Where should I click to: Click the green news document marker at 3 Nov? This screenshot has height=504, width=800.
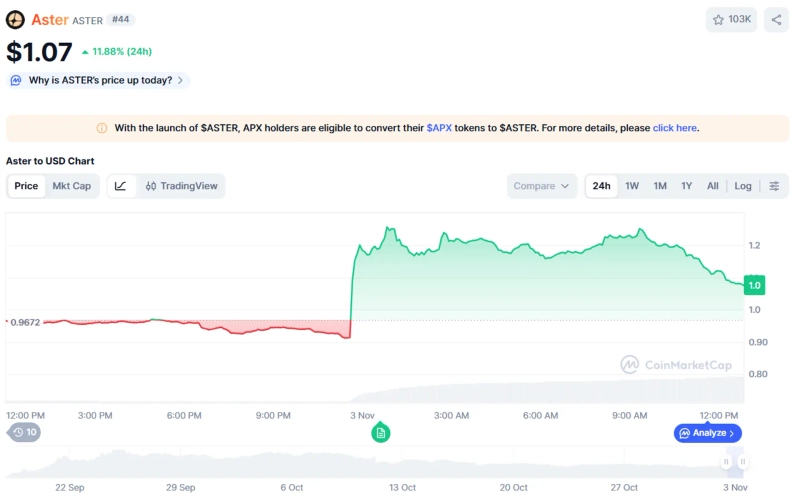click(381, 433)
